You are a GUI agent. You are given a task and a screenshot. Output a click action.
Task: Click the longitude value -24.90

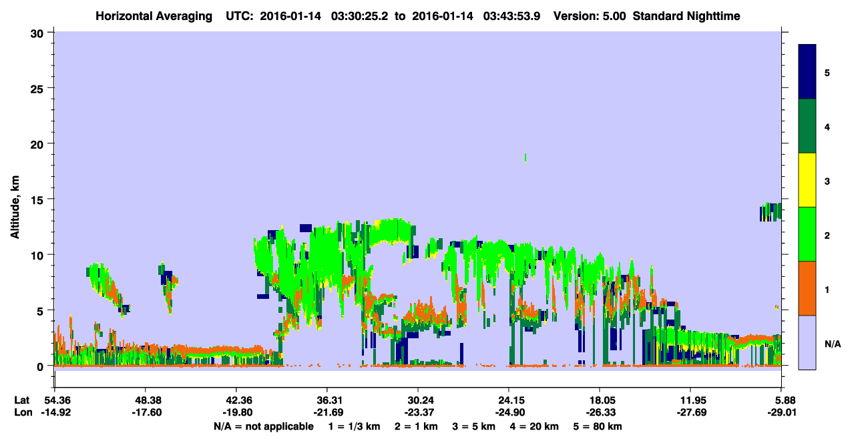(509, 412)
